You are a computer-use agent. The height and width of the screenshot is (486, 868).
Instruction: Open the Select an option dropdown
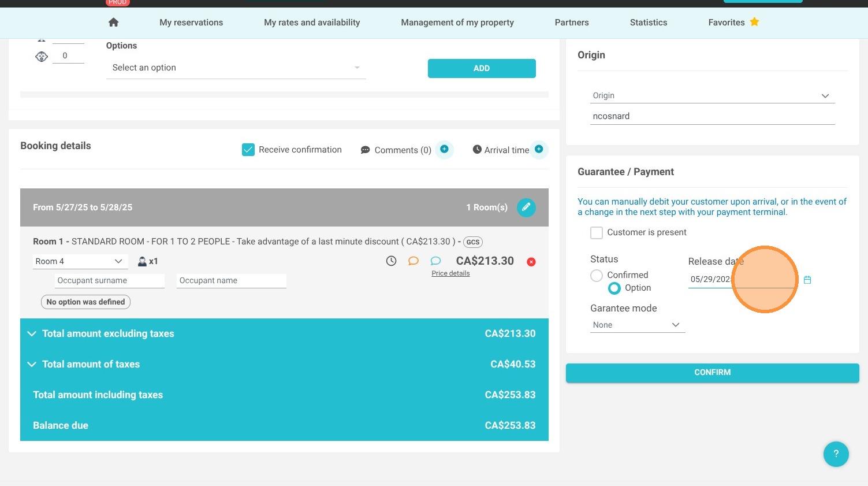(x=236, y=68)
